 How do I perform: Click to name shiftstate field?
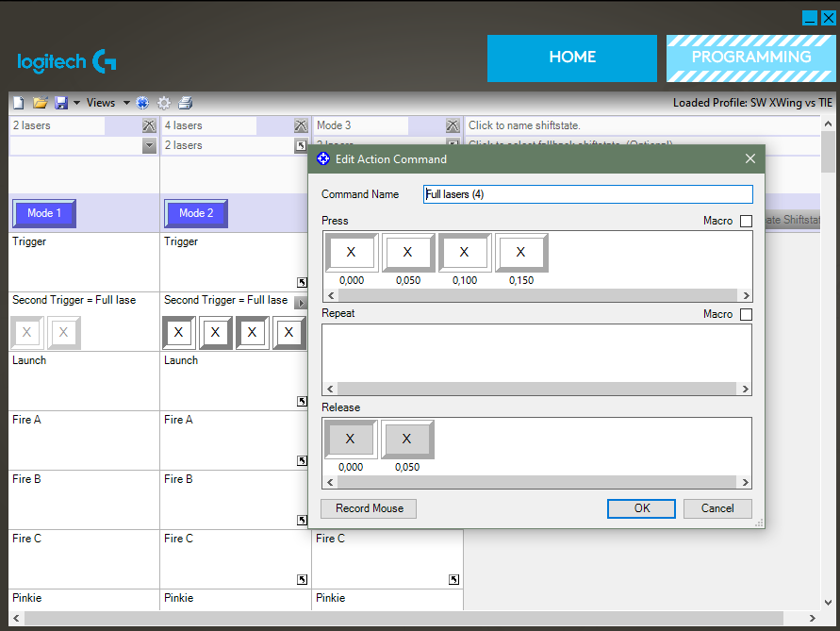pos(642,126)
